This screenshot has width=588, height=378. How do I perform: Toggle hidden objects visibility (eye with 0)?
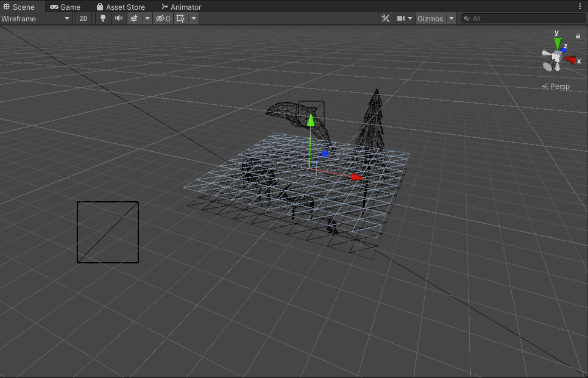163,18
